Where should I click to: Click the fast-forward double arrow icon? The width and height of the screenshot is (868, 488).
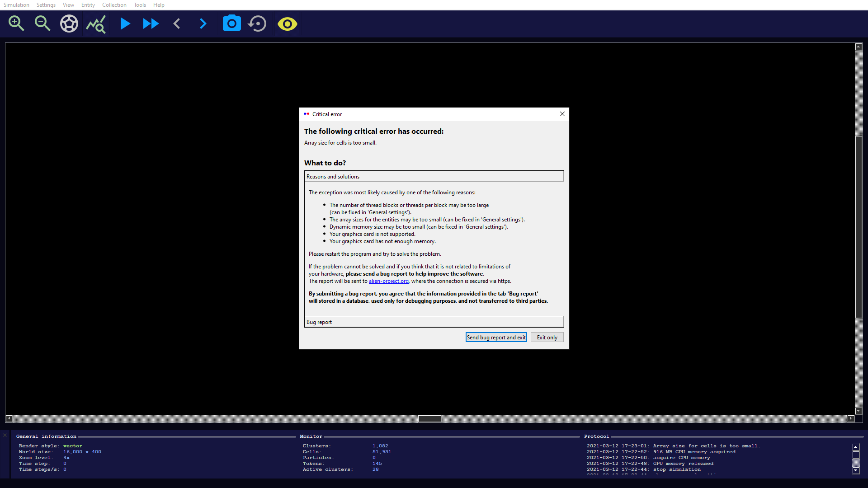click(151, 23)
